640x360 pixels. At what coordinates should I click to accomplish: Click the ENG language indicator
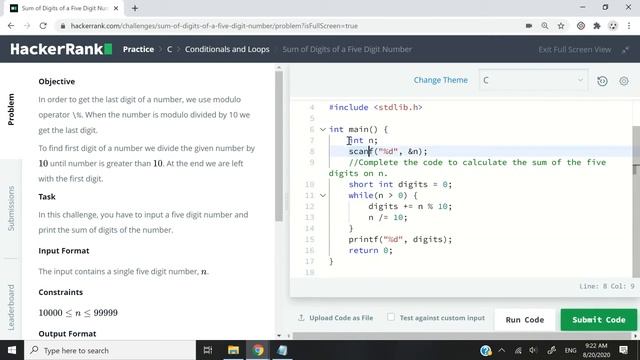570,350
